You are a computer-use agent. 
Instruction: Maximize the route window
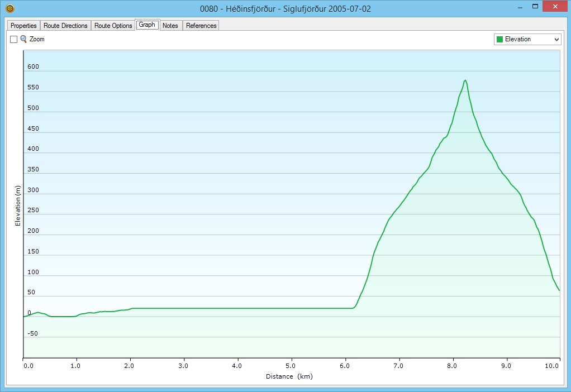(x=535, y=7)
